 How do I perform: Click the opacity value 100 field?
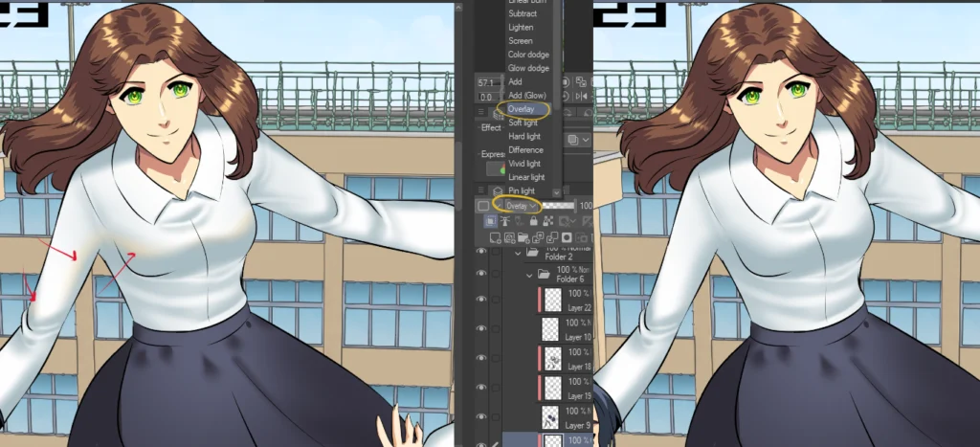[587, 206]
